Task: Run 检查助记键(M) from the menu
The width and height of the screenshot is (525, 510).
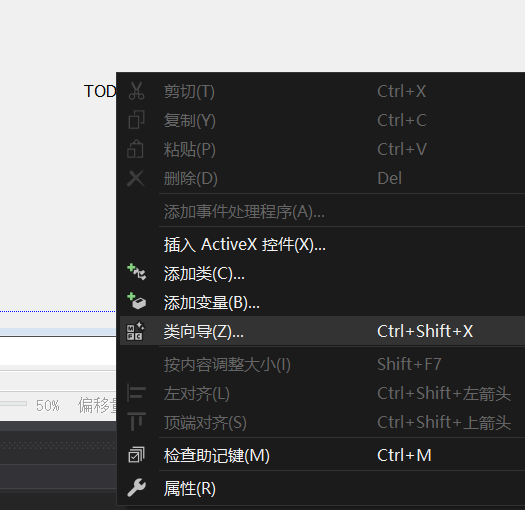Action: pyautogui.click(x=322, y=455)
